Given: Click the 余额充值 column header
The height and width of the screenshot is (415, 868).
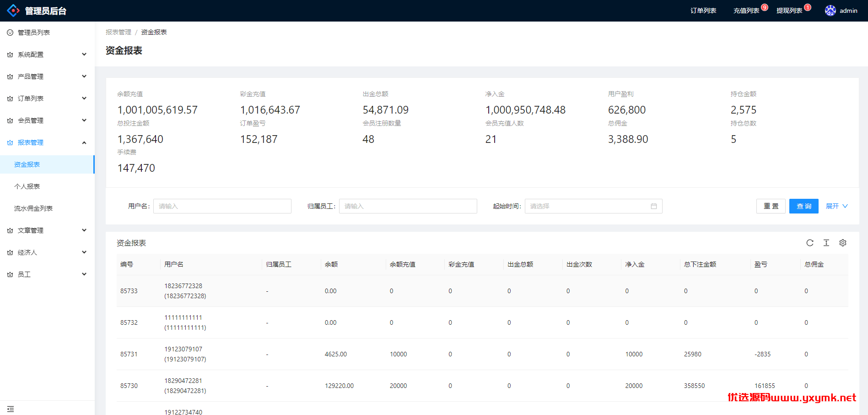Looking at the screenshot, I should (x=403, y=264).
